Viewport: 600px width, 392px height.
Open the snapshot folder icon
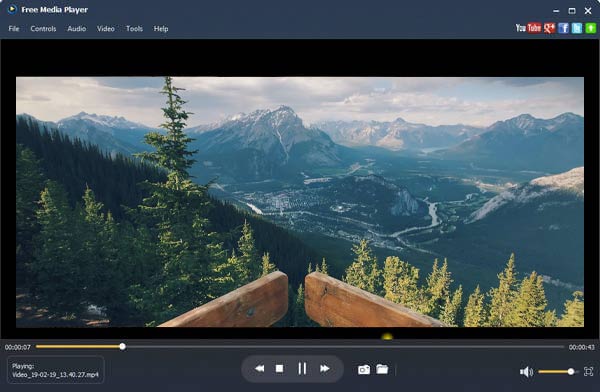[382, 369]
